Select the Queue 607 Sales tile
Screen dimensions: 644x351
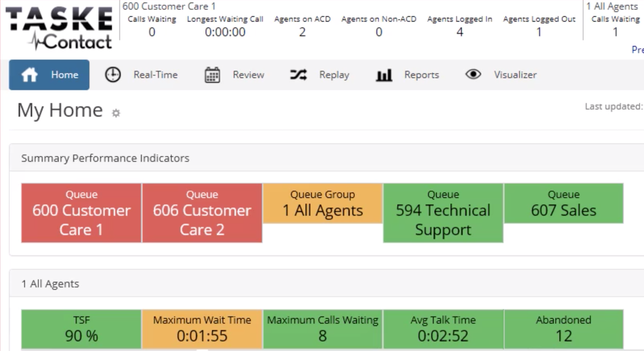[563, 203]
